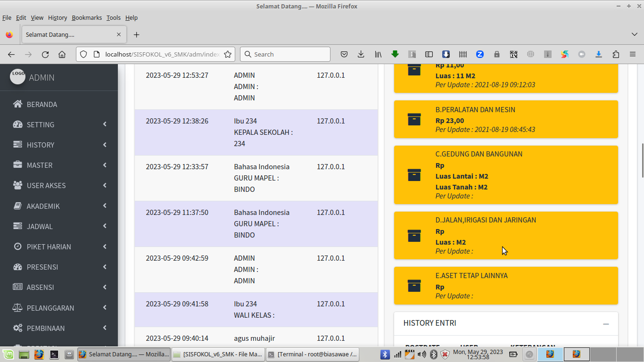Click the KEPALA SEKOLAH log entry text

(263, 132)
